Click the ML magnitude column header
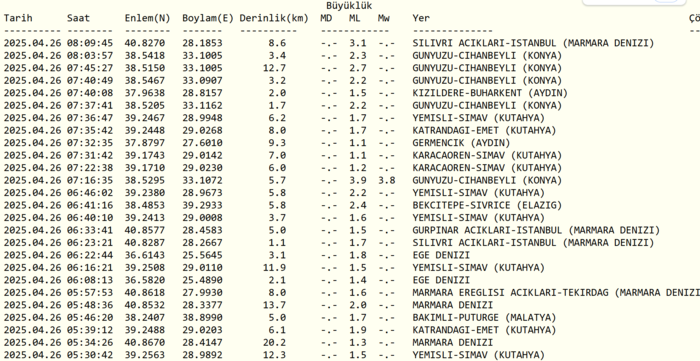Screen dimensions: 700x361 (x=355, y=18)
